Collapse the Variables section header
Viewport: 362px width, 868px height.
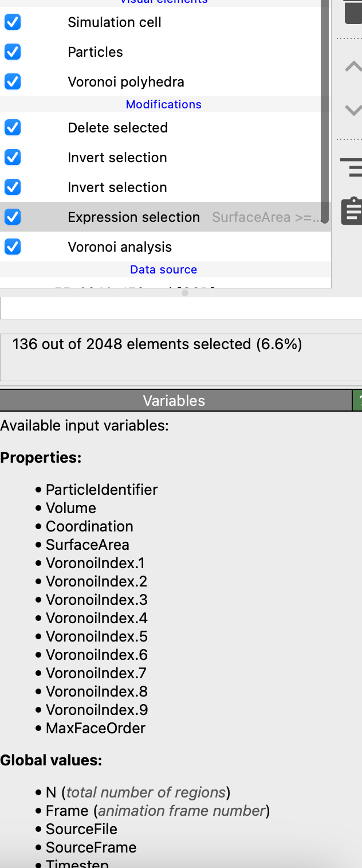(174, 400)
